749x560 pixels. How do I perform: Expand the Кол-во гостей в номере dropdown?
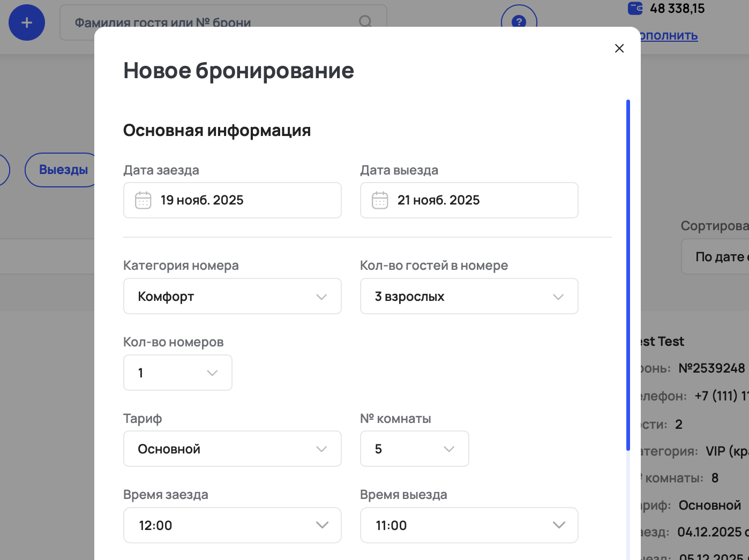[x=469, y=296]
